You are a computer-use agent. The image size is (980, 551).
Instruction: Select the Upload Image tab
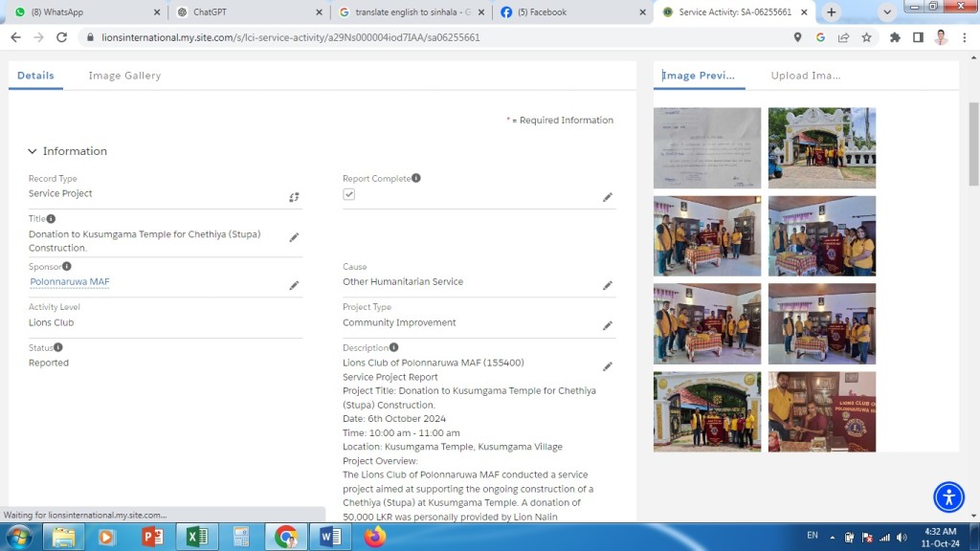[806, 76]
